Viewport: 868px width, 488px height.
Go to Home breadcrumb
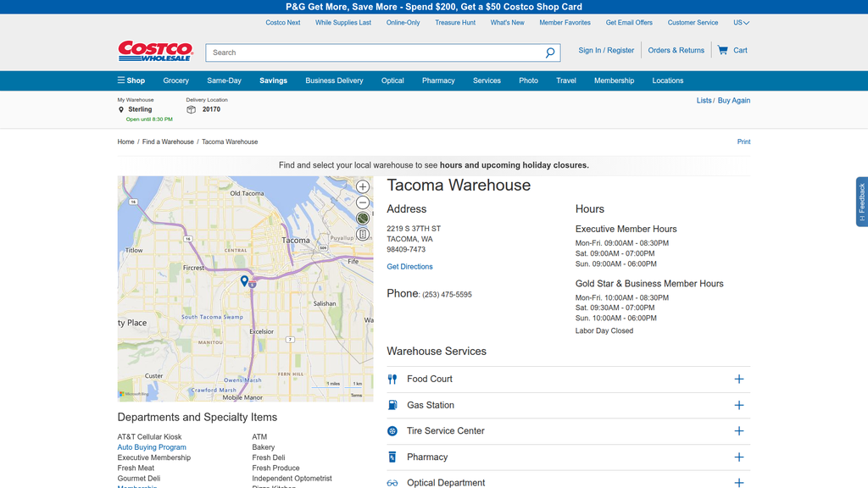[125, 141]
